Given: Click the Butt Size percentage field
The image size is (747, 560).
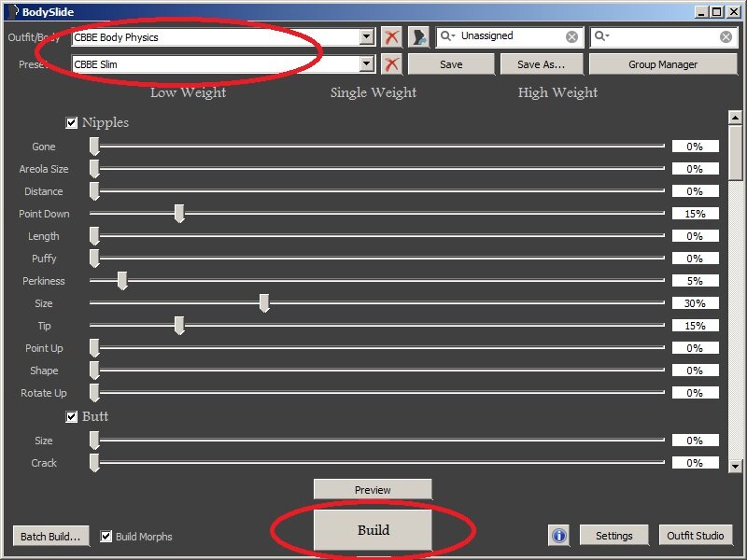Looking at the screenshot, I should (695, 441).
